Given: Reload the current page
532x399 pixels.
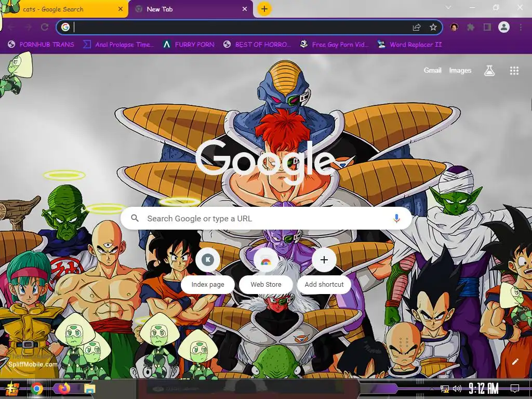Looking at the screenshot, I should pyautogui.click(x=45, y=27).
